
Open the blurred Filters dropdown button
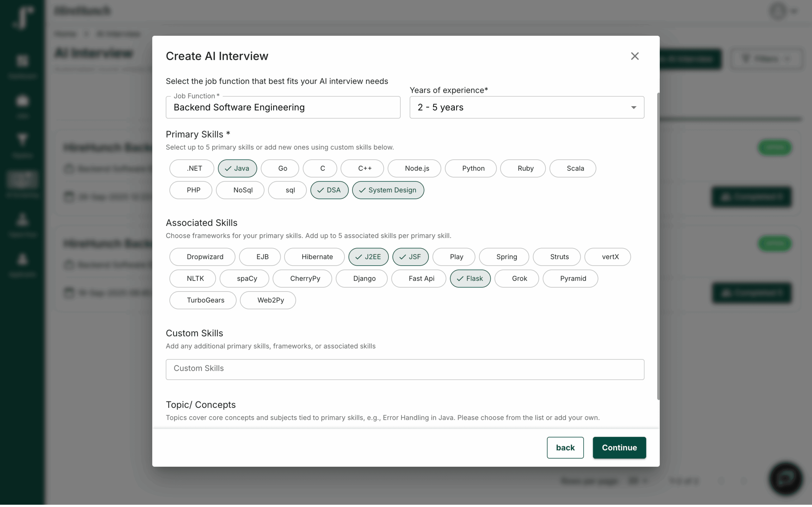click(x=766, y=59)
